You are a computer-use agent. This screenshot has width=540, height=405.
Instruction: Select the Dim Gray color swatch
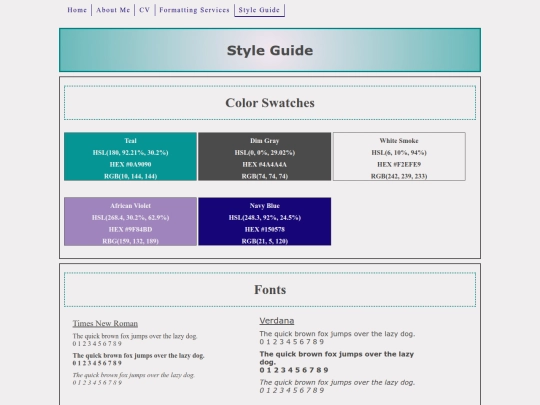coord(264,156)
